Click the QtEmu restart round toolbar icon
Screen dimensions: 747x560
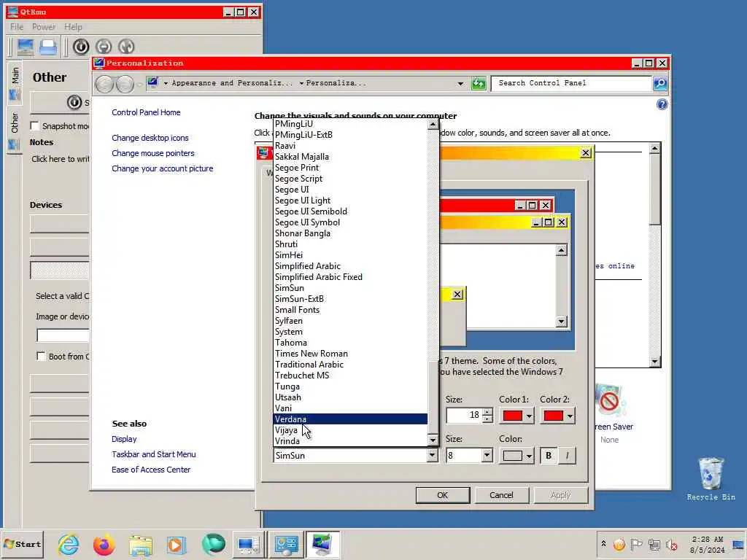coord(126,46)
